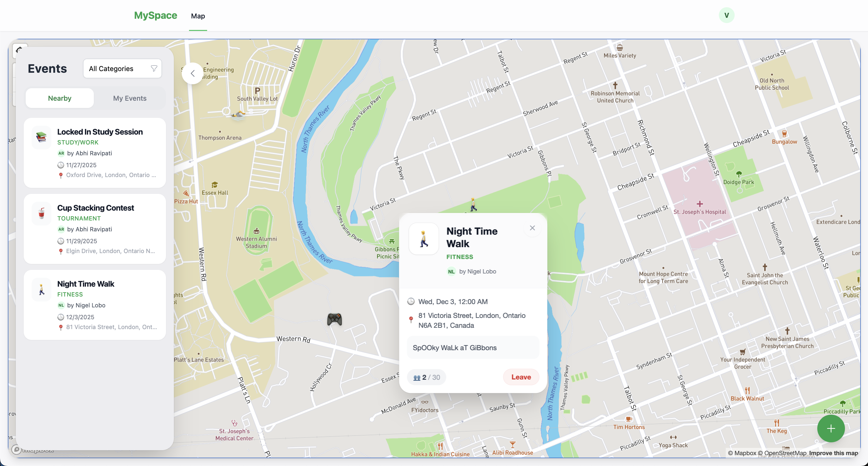Close the Night Time Walk popup

(532, 228)
